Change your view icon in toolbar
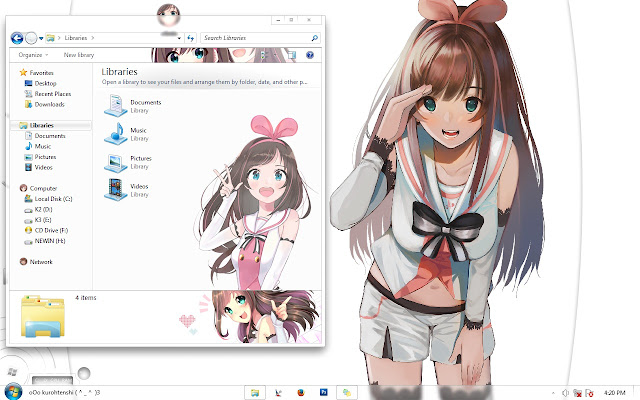 (264, 55)
